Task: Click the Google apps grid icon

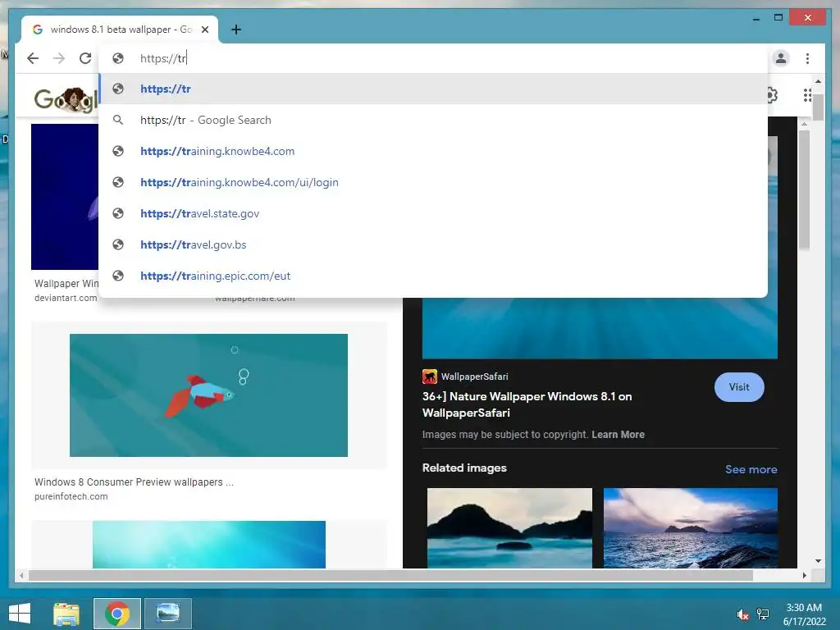Action: tap(807, 95)
